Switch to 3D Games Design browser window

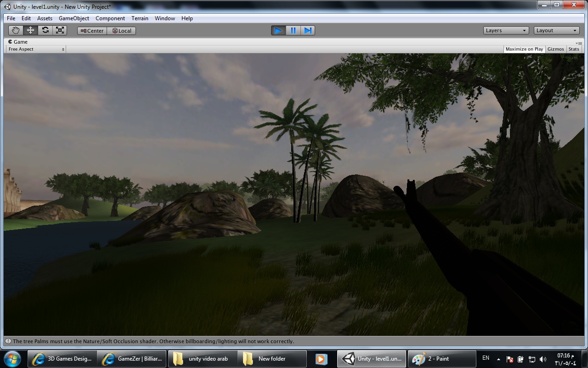coord(63,359)
